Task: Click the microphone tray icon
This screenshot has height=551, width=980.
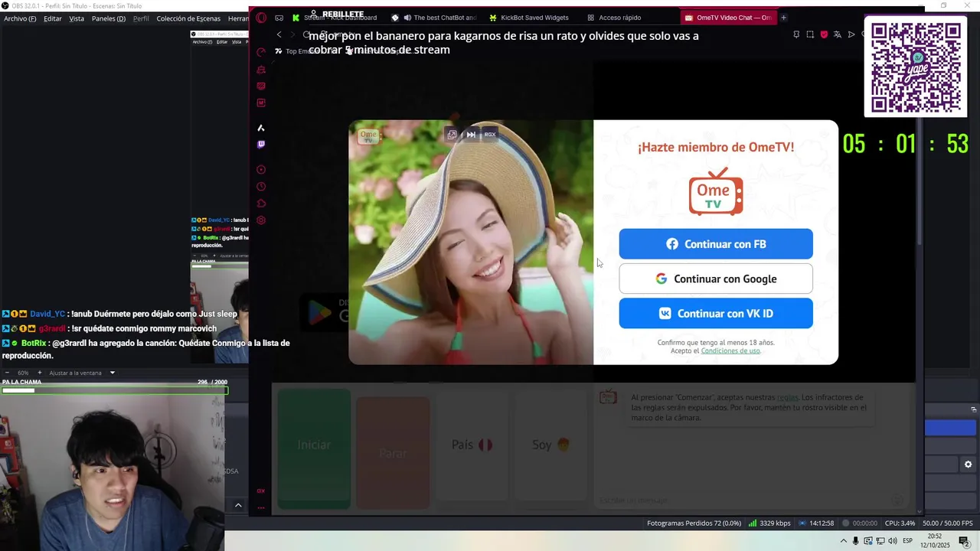Action: pos(856,541)
